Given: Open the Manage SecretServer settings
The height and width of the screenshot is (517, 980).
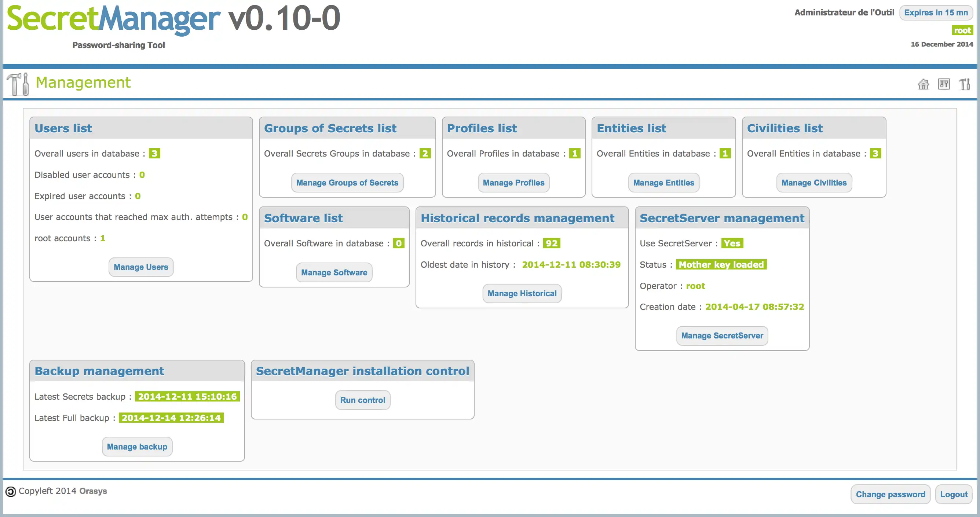Looking at the screenshot, I should point(722,335).
